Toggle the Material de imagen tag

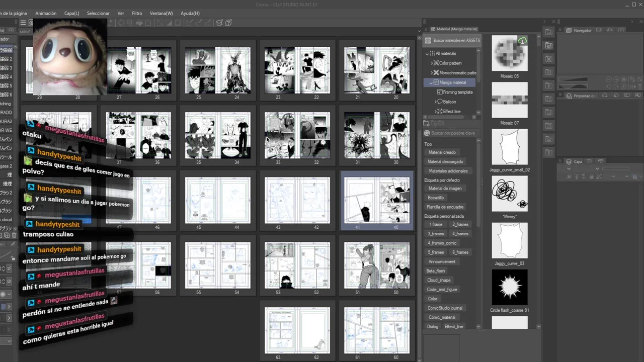(445, 189)
